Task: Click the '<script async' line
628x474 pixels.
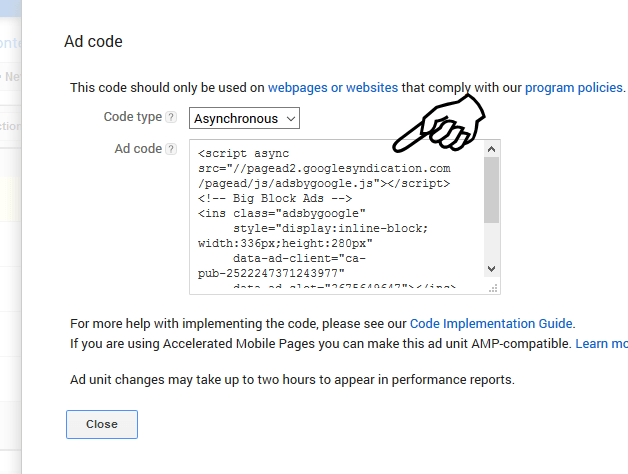Action: [x=244, y=153]
